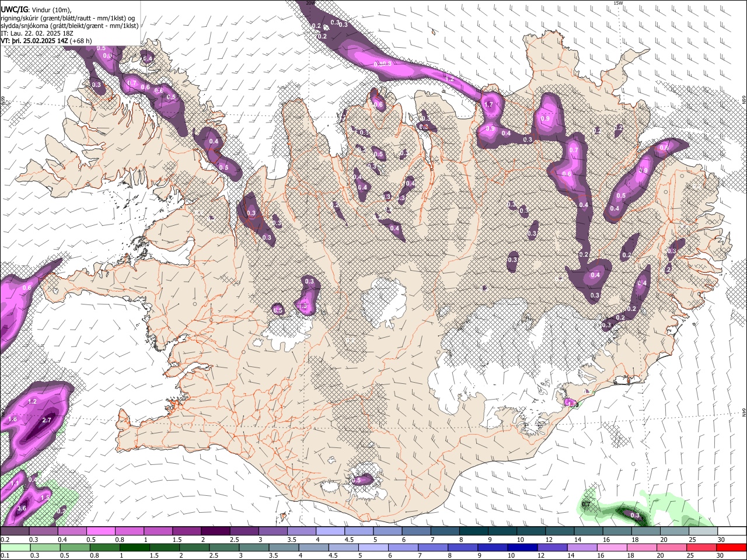The height and width of the screenshot is (560, 747).
Task: Click the red swatch labeled 25 in the bottom legend row
Action: point(701,547)
